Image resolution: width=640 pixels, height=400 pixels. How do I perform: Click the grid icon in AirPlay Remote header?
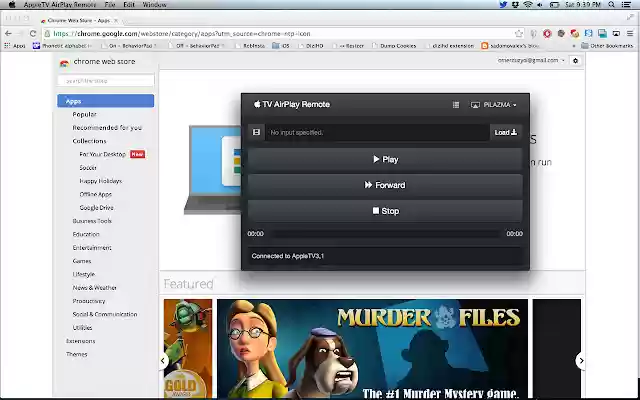(456, 105)
